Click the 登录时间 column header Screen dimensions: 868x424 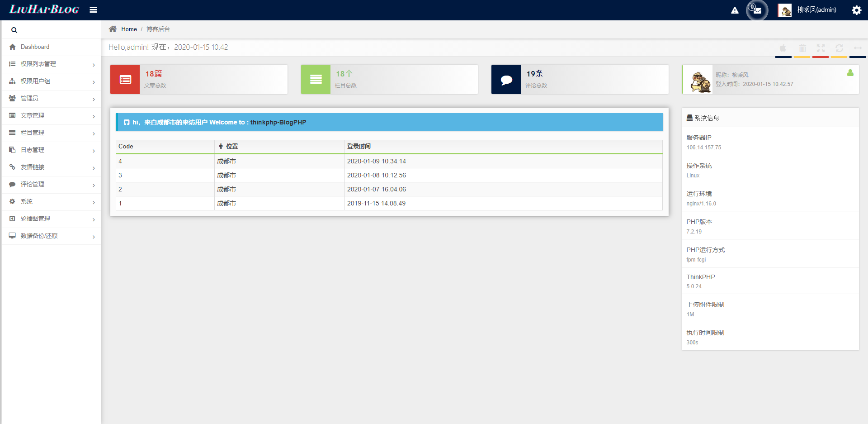[x=359, y=147]
